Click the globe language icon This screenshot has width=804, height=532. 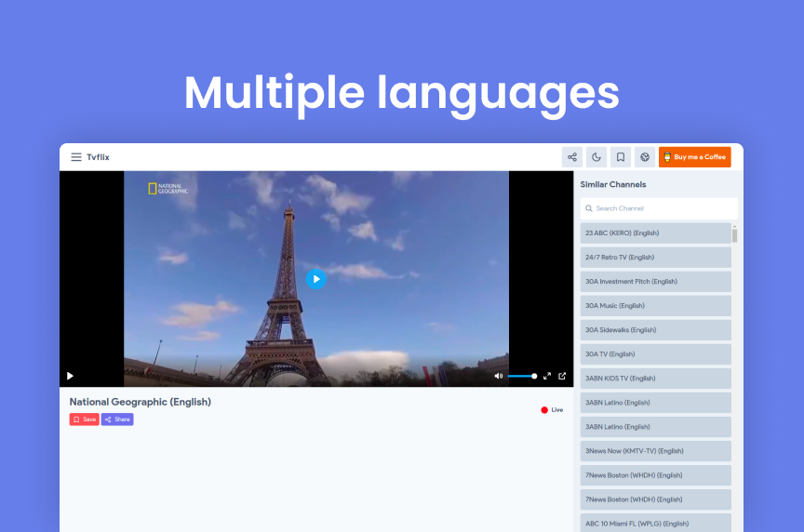[x=645, y=157]
